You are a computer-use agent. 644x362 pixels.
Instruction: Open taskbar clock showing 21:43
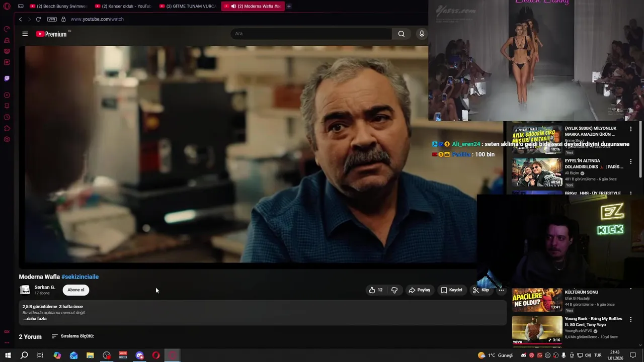pos(615,355)
